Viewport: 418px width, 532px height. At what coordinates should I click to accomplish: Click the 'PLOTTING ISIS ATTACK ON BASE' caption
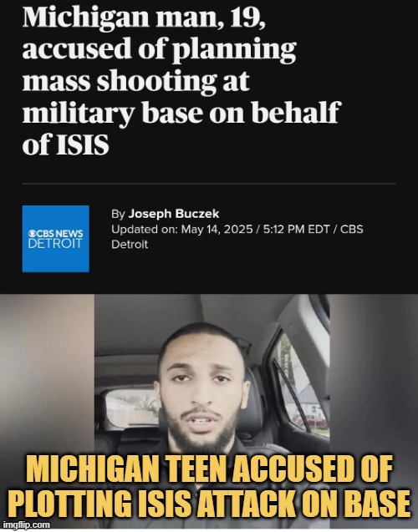209,501
